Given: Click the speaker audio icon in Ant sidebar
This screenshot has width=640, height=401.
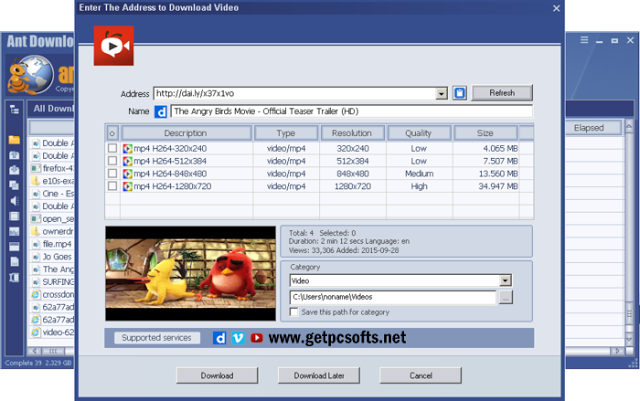Looking at the screenshot, I should pyautogui.click(x=14, y=200).
